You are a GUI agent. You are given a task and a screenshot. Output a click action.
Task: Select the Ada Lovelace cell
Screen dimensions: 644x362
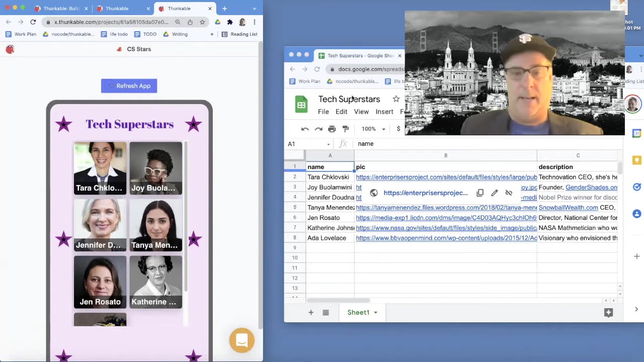click(x=330, y=238)
